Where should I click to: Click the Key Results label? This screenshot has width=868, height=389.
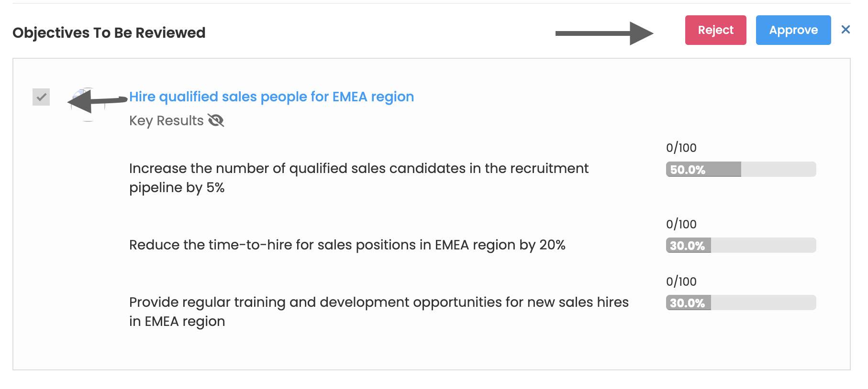tap(166, 120)
